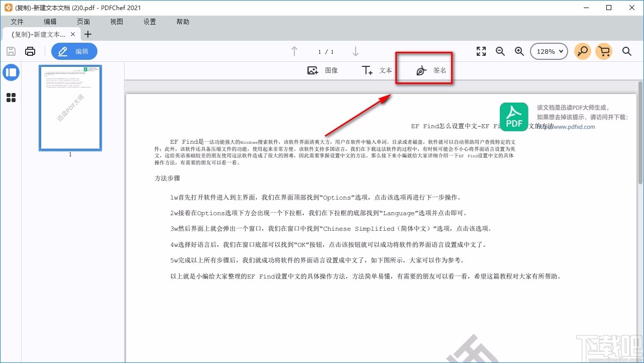This screenshot has height=363, width=644.
Task: Open the 设置 settings menu
Action: click(149, 22)
